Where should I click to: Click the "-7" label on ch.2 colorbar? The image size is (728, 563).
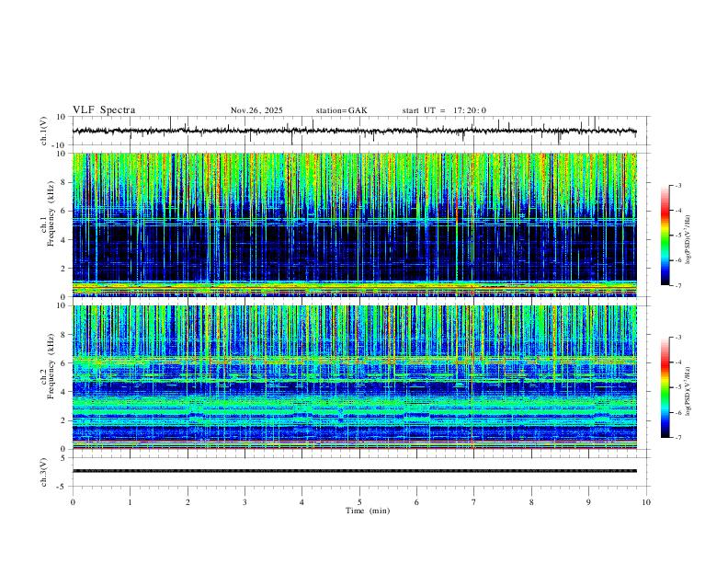pos(678,437)
